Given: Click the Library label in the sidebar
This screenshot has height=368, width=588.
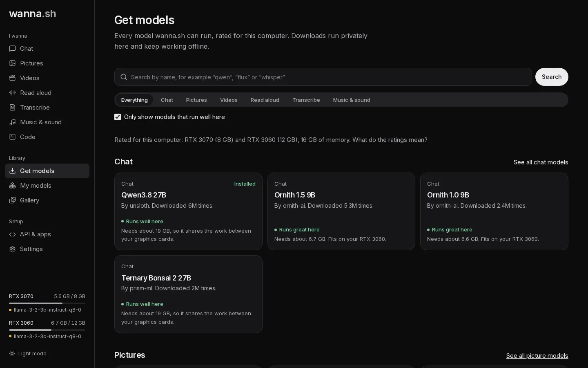Looking at the screenshot, I should coord(17,158).
